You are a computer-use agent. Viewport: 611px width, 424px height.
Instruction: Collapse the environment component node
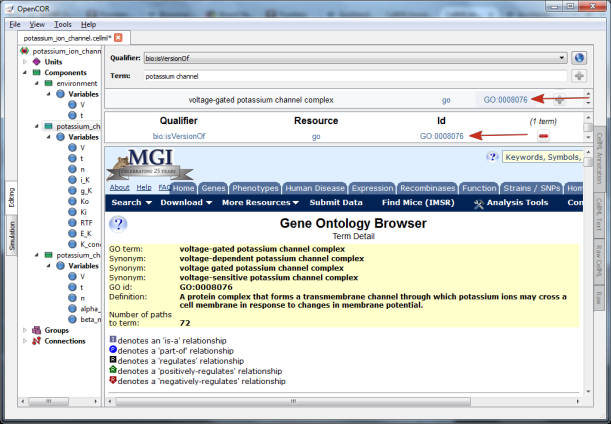[37, 83]
